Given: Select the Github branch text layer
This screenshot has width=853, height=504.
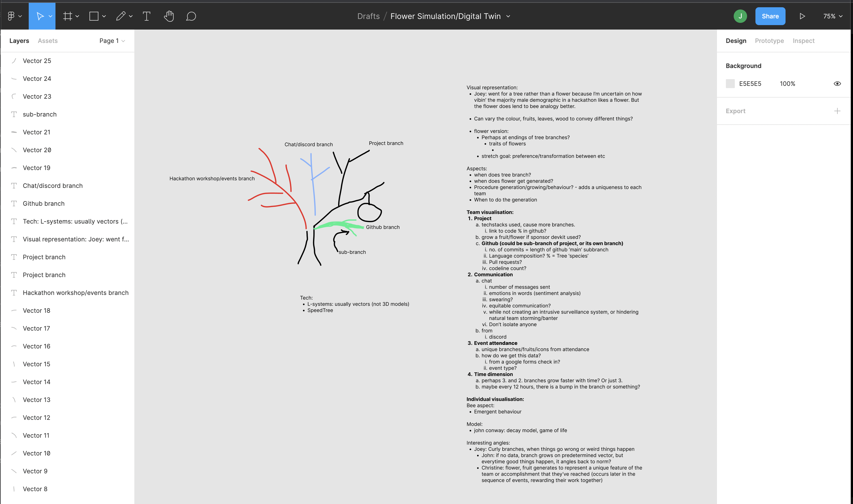Looking at the screenshot, I should tap(43, 203).
